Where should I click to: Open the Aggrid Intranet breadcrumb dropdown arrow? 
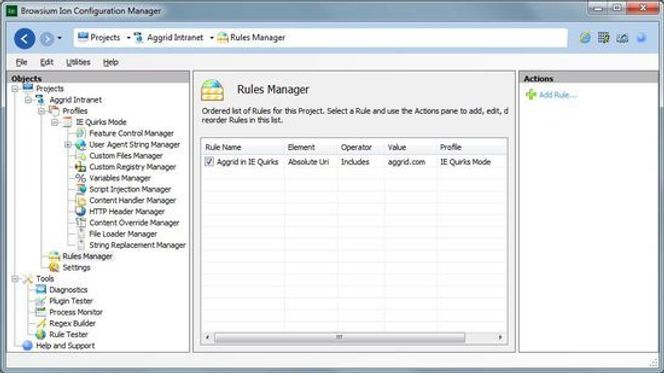click(x=211, y=38)
